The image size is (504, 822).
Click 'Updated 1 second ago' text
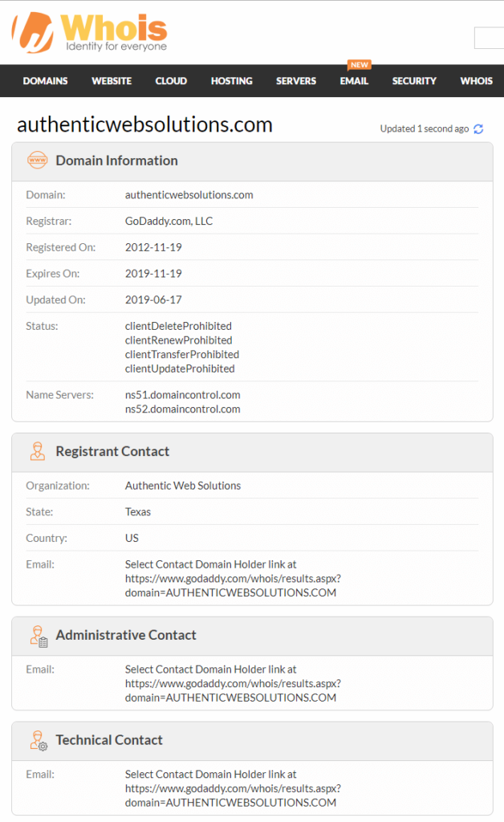(425, 129)
